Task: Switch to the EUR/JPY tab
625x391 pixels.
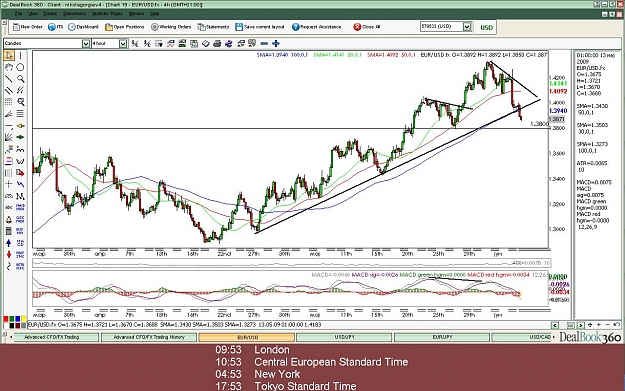Action: click(442, 337)
